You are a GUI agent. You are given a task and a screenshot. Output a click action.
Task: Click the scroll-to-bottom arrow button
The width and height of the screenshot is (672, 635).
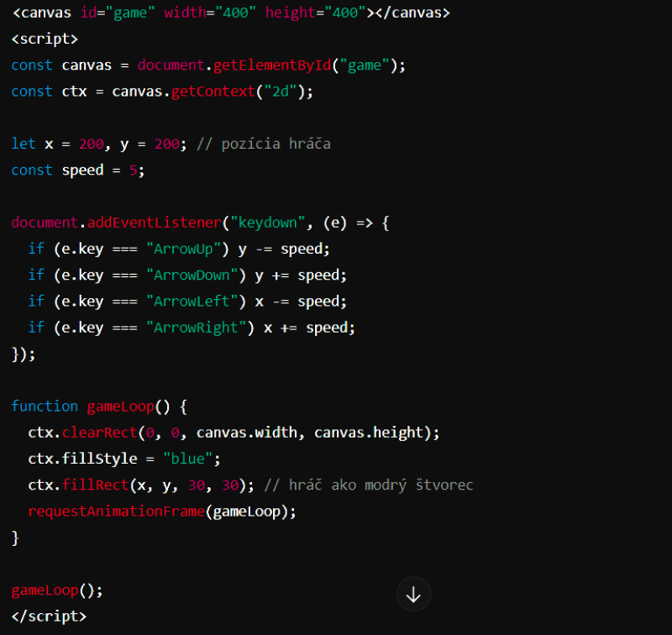pos(413,595)
